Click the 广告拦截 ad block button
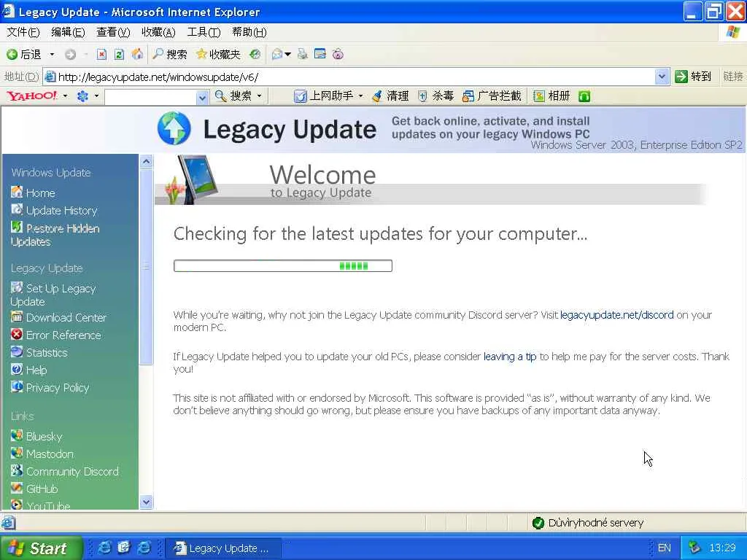 click(x=492, y=96)
